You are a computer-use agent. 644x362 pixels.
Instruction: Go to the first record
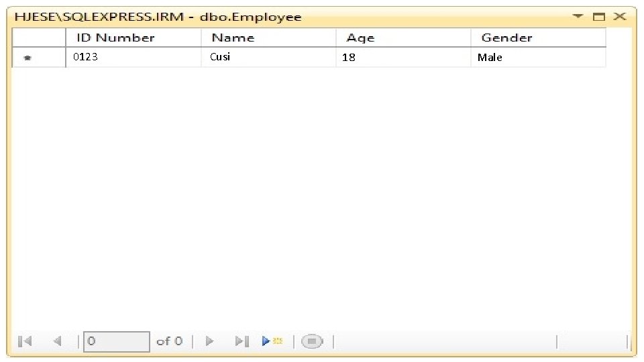(x=25, y=341)
